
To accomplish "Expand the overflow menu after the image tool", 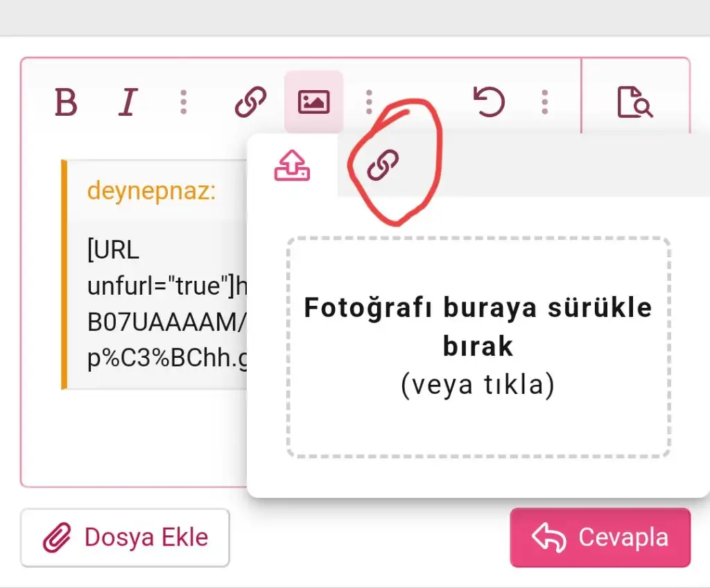I will pyautogui.click(x=370, y=101).
